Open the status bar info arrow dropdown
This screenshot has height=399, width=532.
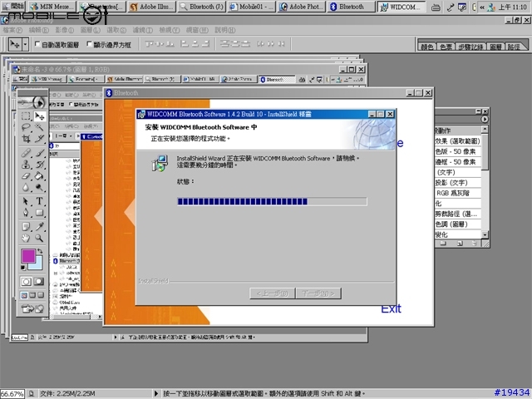(x=156, y=393)
